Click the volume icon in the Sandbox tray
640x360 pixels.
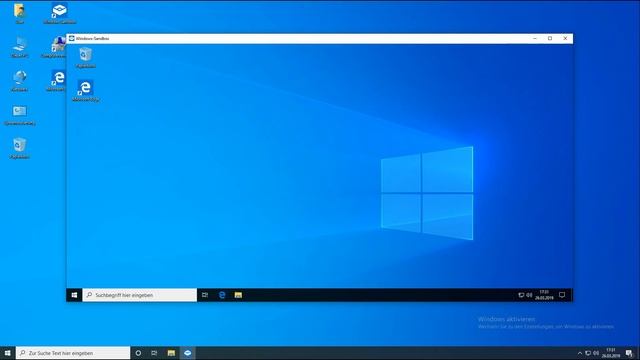529,295
